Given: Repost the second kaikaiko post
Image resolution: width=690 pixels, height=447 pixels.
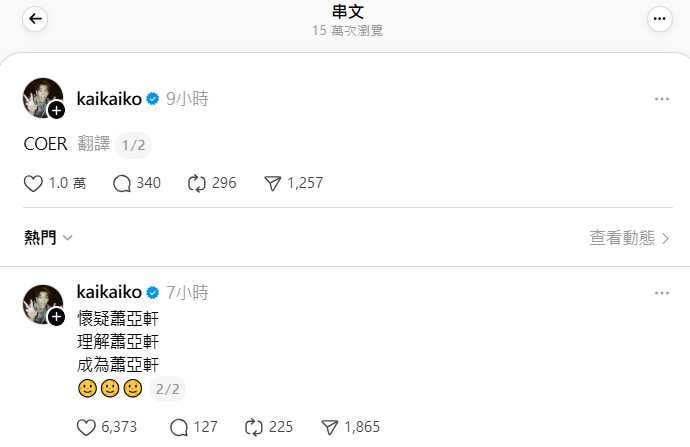Looking at the screenshot, I should [x=253, y=427].
